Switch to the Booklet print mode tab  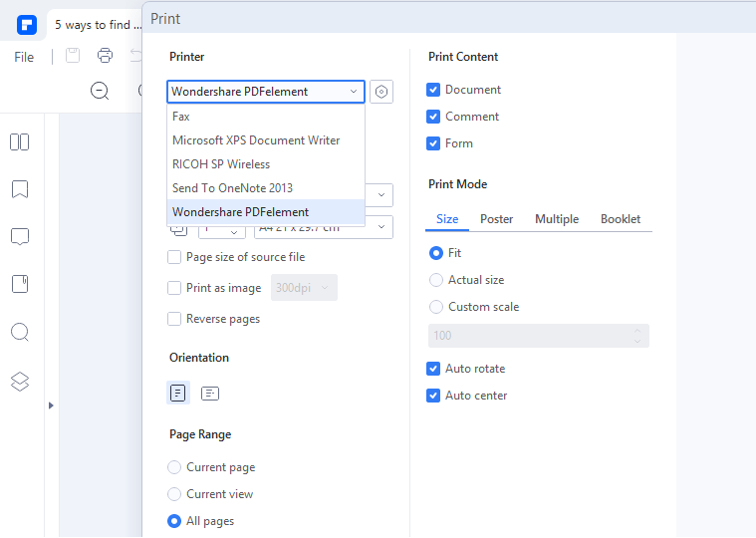tap(620, 219)
